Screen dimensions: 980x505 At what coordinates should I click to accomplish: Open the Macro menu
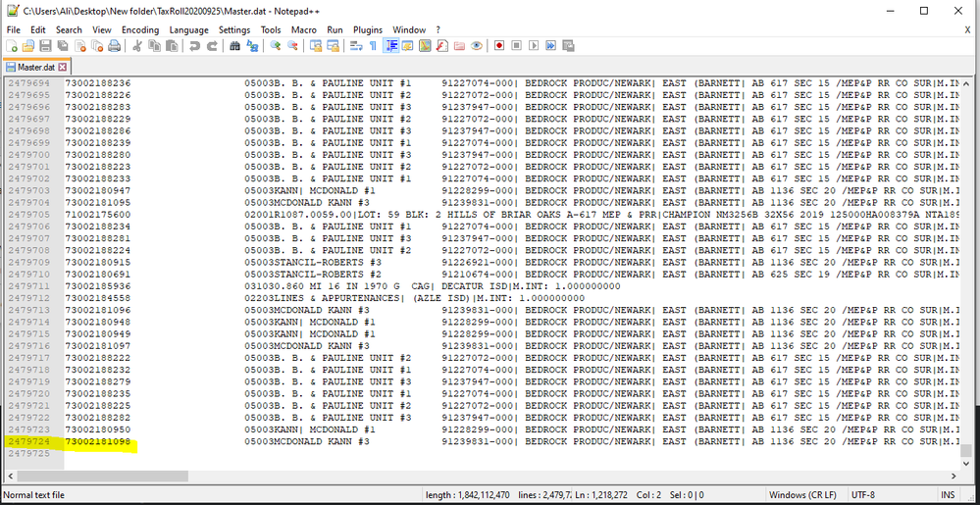pyautogui.click(x=304, y=29)
